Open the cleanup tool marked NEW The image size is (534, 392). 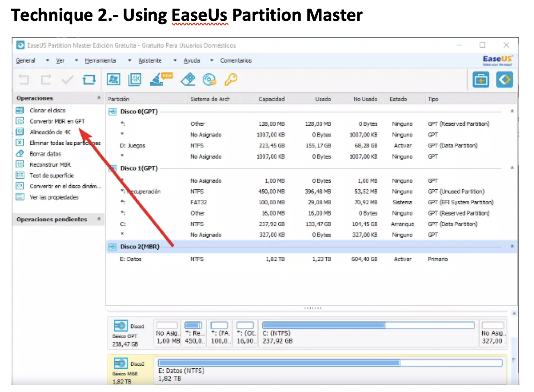[x=161, y=79]
